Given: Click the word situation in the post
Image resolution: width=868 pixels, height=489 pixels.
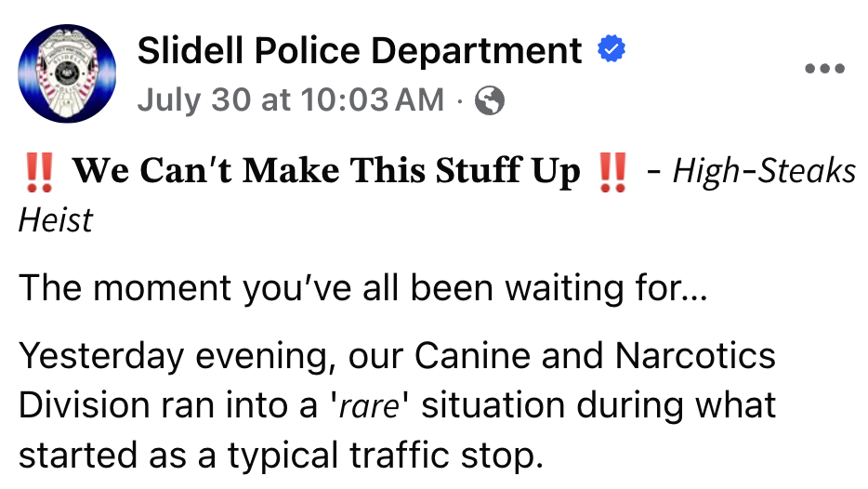Looking at the screenshot, I should [493, 405].
